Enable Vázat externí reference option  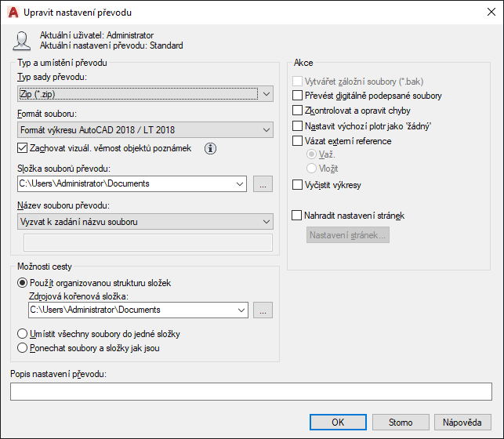tap(297, 141)
